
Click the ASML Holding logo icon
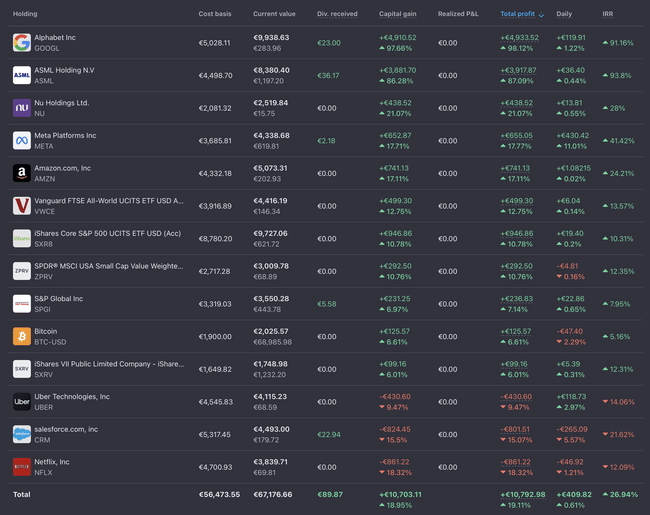21,75
